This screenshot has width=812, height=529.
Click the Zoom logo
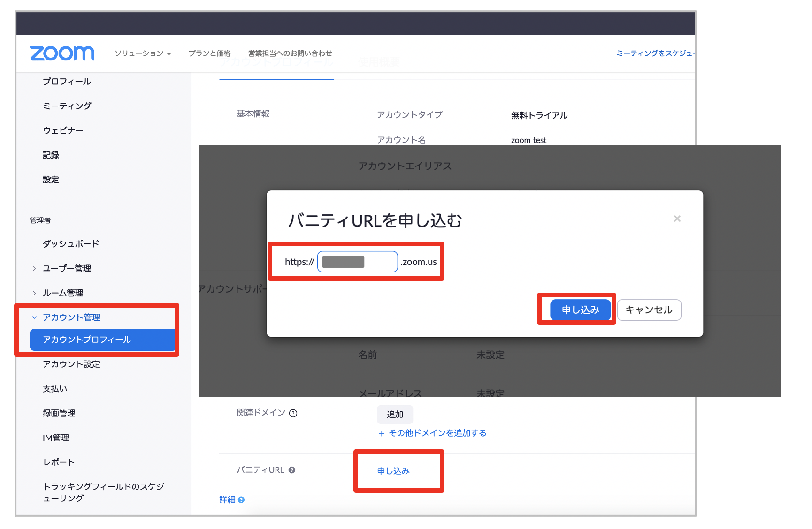[62, 53]
